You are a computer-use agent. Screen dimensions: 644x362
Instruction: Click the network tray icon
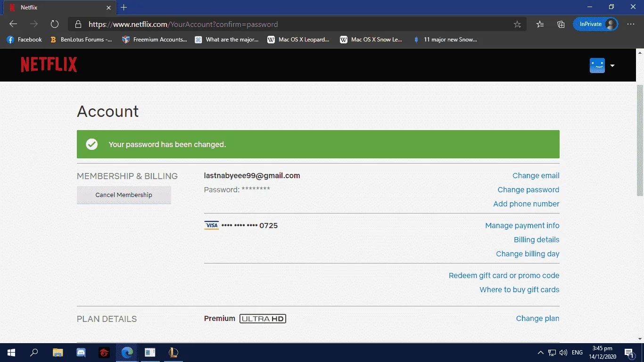pyautogui.click(x=552, y=353)
